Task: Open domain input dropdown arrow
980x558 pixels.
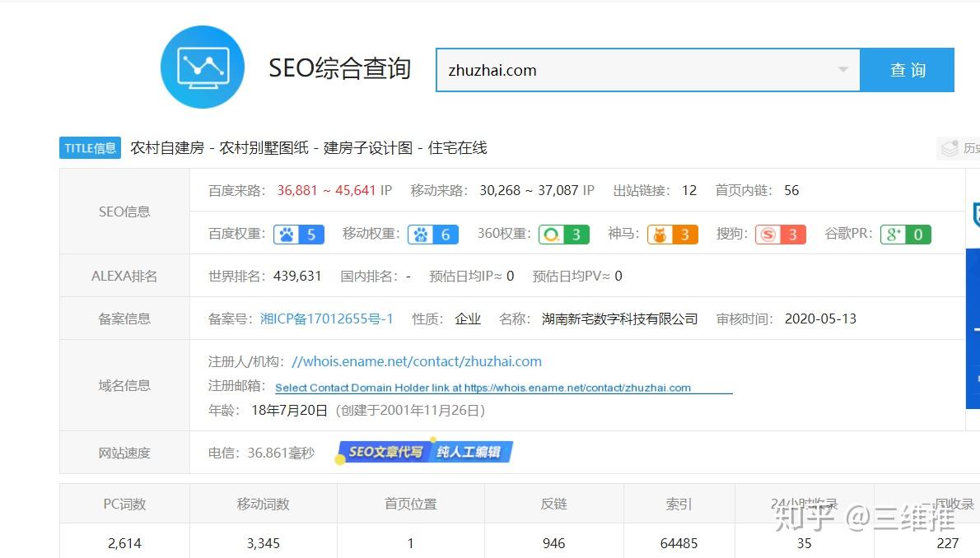Action: (843, 69)
